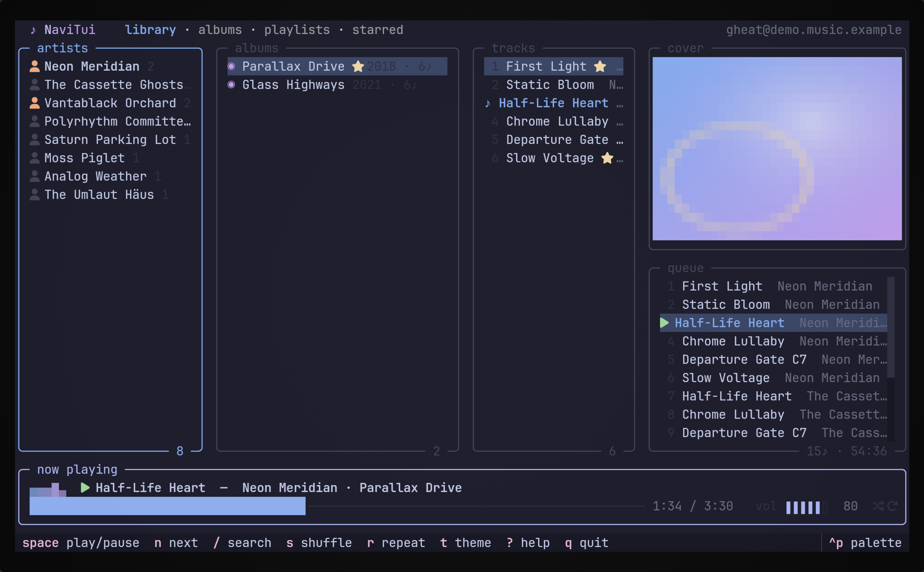Click the space play/pause shortcut
Screen dimensions: 924x572
point(81,543)
